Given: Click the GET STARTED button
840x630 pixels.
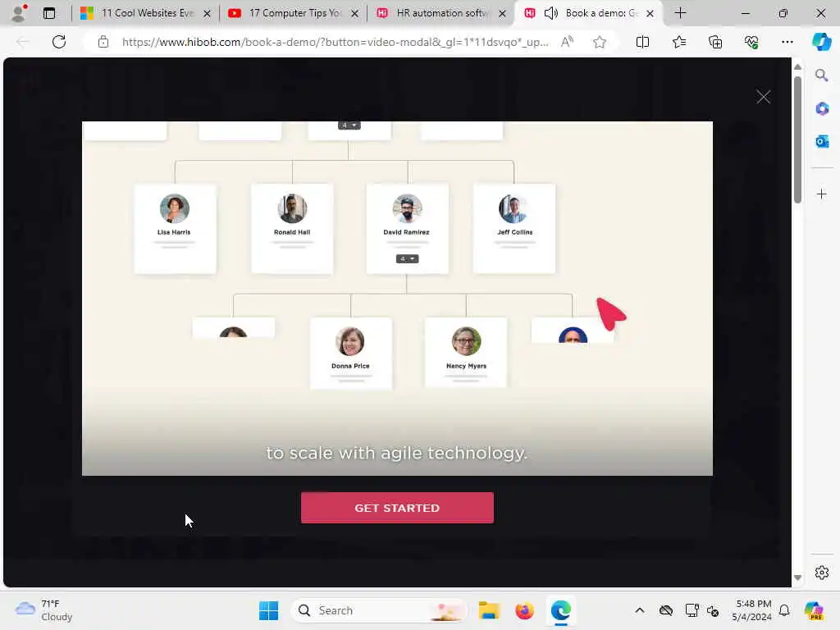Looking at the screenshot, I should [397, 507].
